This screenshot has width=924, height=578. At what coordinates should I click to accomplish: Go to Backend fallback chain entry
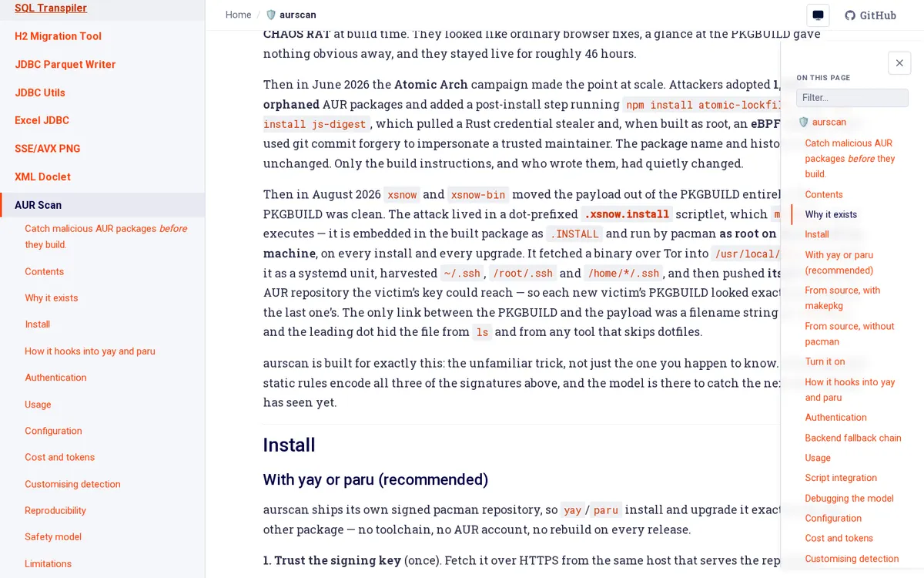[x=853, y=438]
